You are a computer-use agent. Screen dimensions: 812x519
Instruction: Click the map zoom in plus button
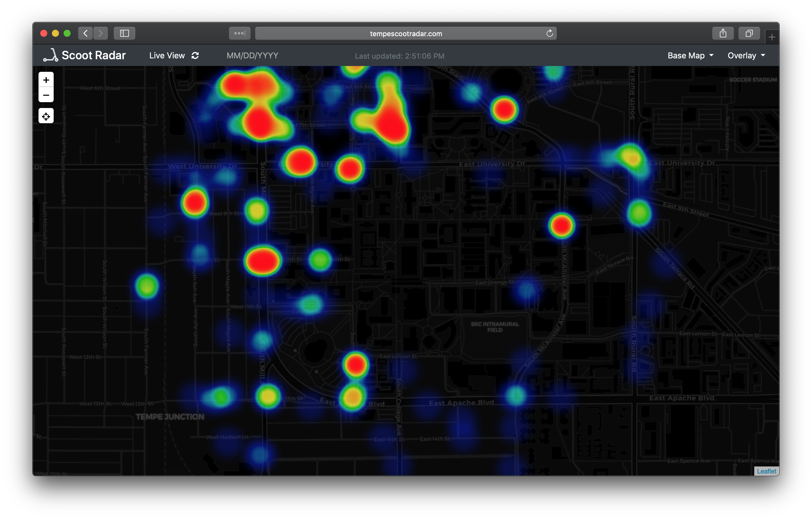click(x=46, y=80)
